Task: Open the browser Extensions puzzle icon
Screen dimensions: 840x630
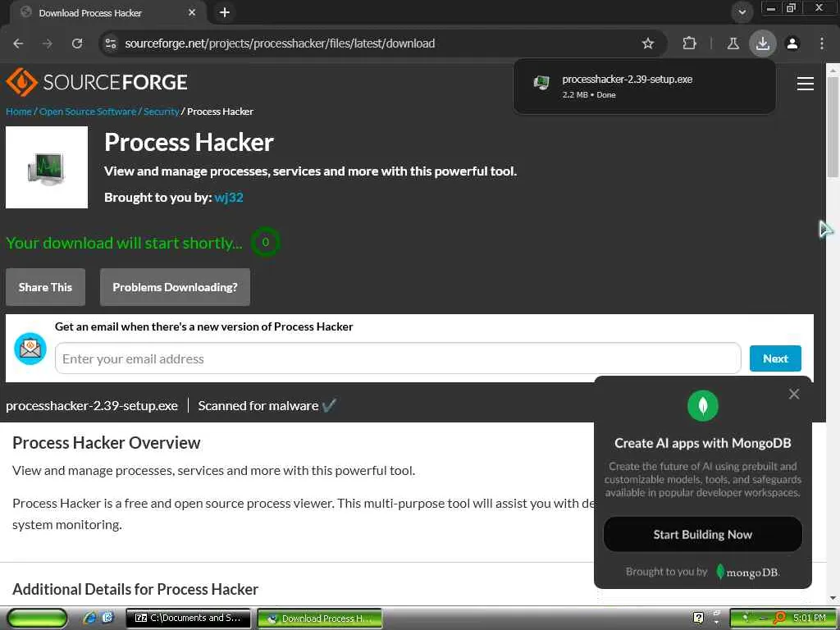Action: (x=689, y=43)
